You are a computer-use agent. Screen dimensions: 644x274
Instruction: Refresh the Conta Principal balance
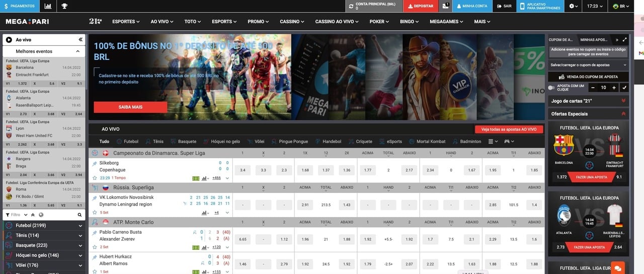click(x=351, y=6)
